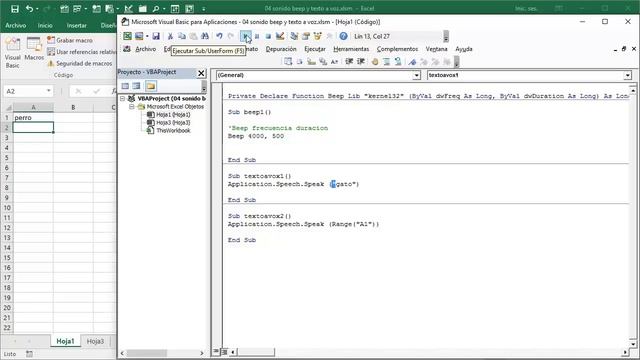Open the Ayuda menu
The height and width of the screenshot is (360, 640).
click(x=464, y=49)
